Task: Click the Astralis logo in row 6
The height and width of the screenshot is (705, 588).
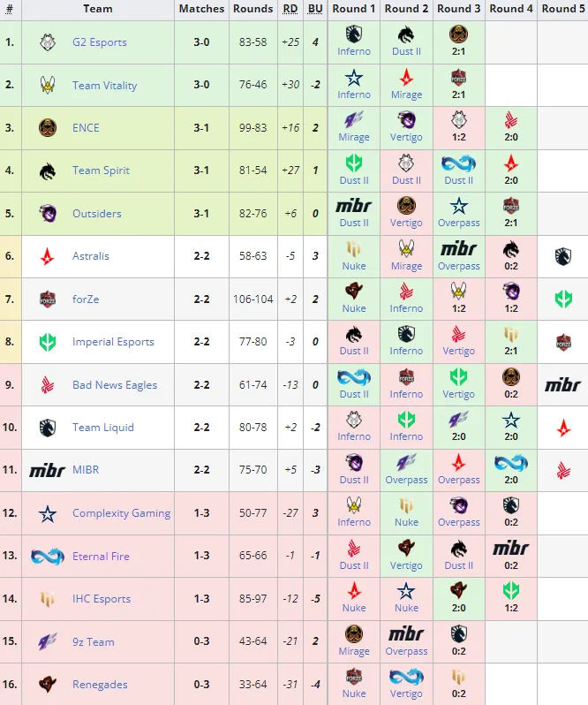Action: (x=48, y=256)
